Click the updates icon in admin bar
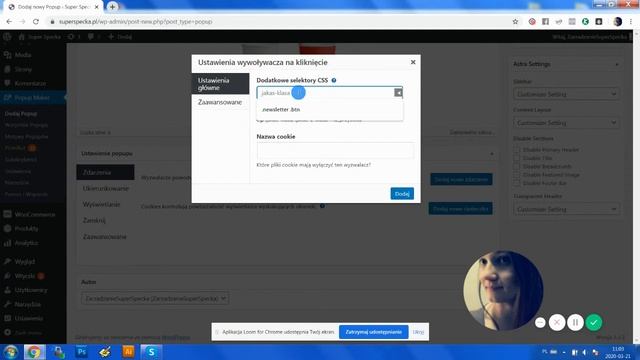The height and width of the screenshot is (360, 640). (71, 37)
